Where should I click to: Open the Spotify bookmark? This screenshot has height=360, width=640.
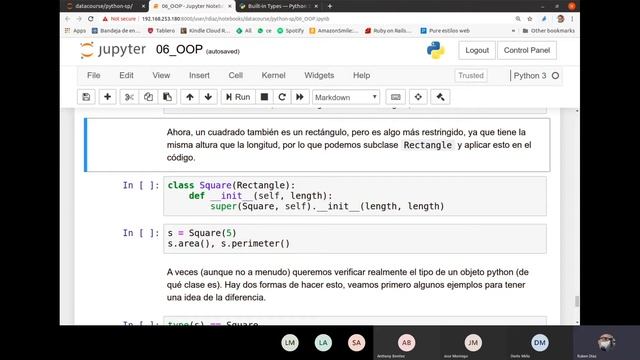tap(290, 31)
